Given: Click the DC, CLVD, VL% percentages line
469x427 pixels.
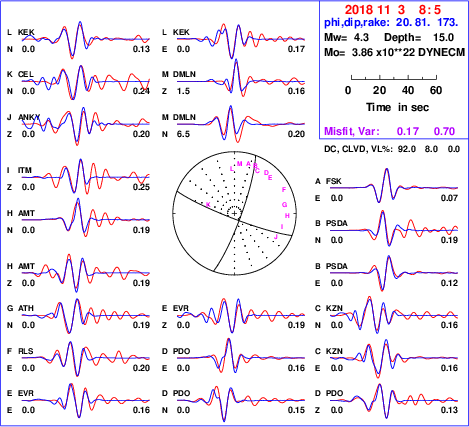Looking at the screenshot, I should tap(392, 149).
